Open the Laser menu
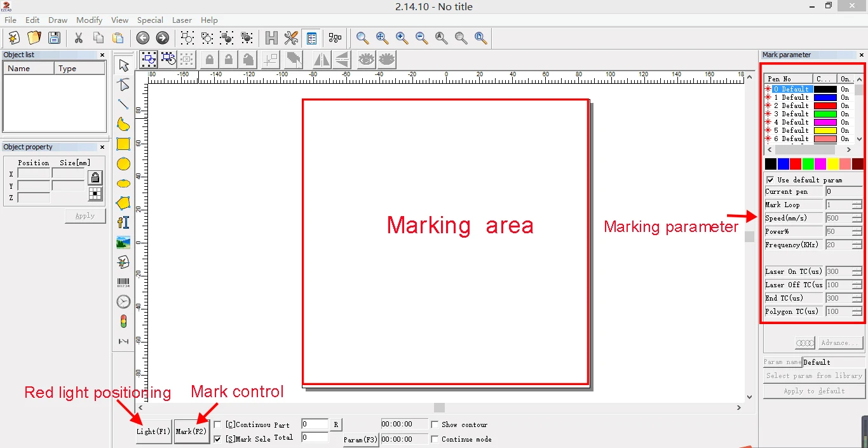This screenshot has width=868, height=448. click(182, 20)
